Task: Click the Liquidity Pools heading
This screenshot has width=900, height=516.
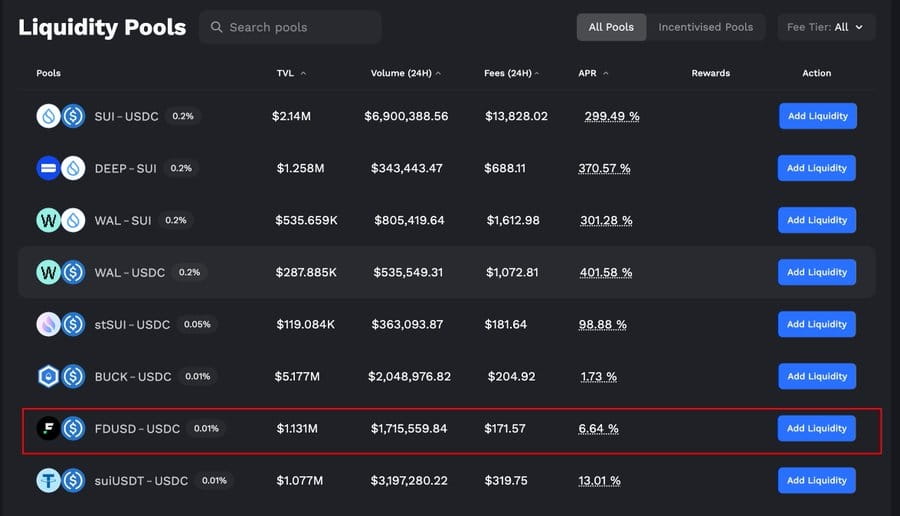Action: point(102,28)
